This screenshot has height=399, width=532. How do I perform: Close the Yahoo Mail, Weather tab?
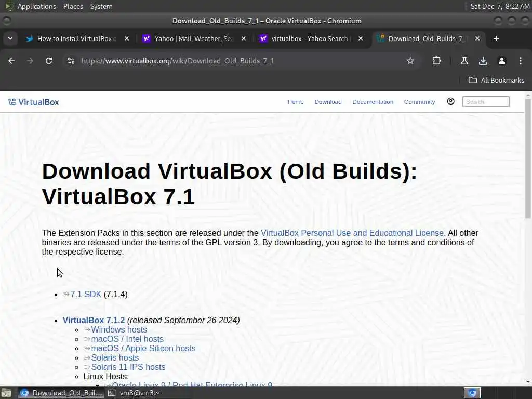pyautogui.click(x=244, y=38)
